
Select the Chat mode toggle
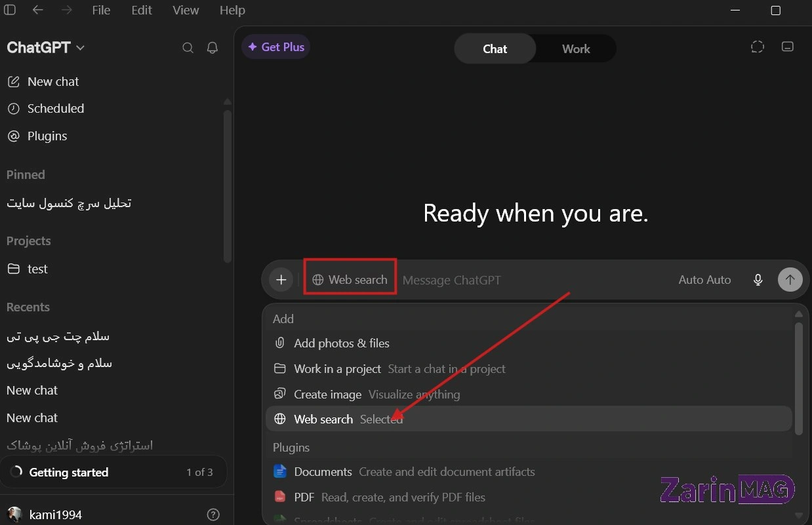[495, 49]
